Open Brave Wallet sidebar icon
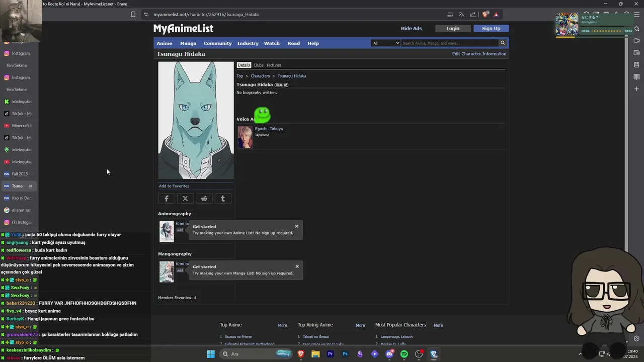 point(636,53)
